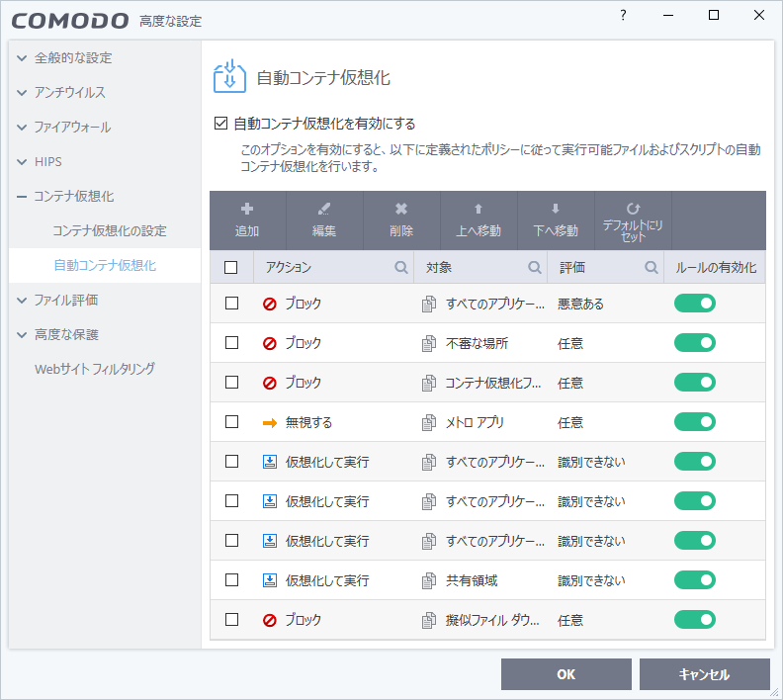Open help with the question mark icon

point(623,15)
